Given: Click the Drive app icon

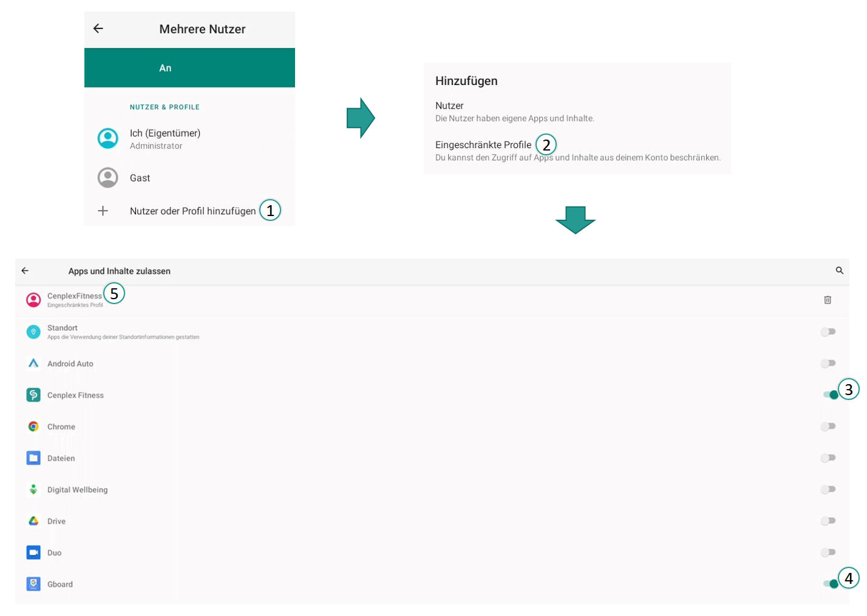Looking at the screenshot, I should point(33,521).
